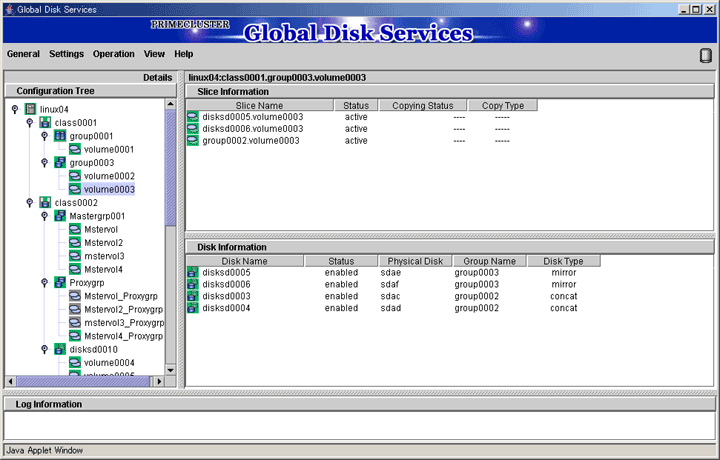Click the volume0001 volume icon
The image size is (720, 460).
(x=75, y=149)
